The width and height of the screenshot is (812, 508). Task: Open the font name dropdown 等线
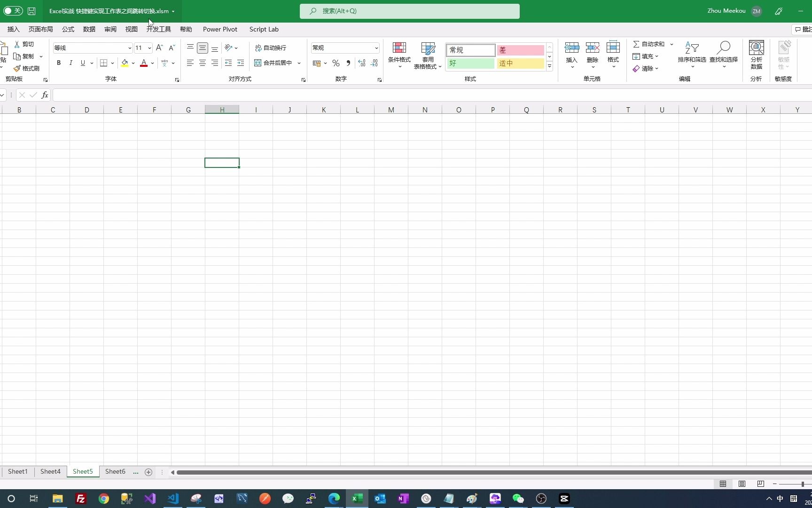130,48
